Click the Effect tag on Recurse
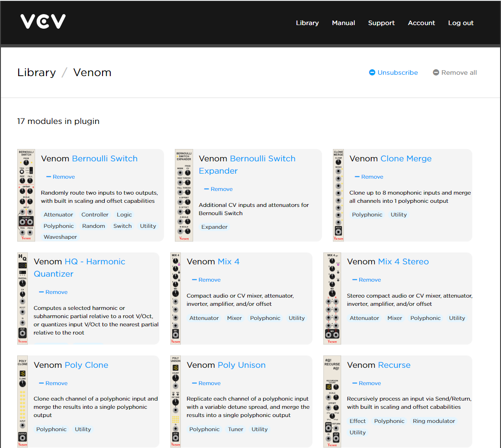Screen dimensions: 501x448 [x=358, y=421]
